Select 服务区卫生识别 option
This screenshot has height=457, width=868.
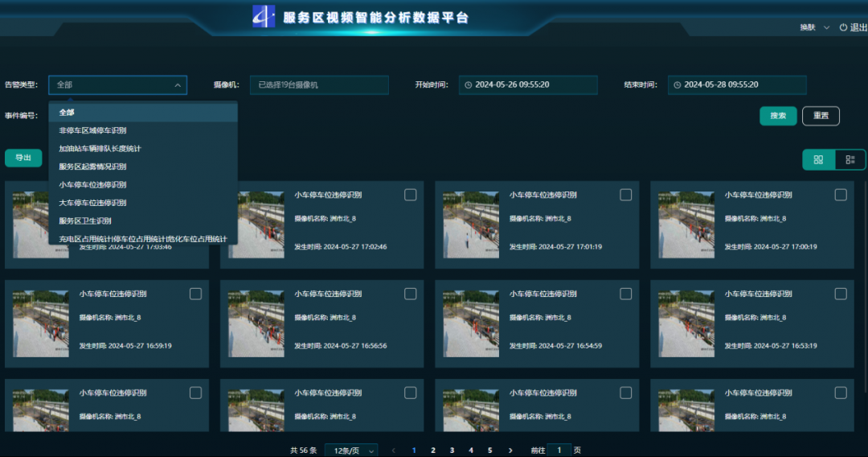85,220
